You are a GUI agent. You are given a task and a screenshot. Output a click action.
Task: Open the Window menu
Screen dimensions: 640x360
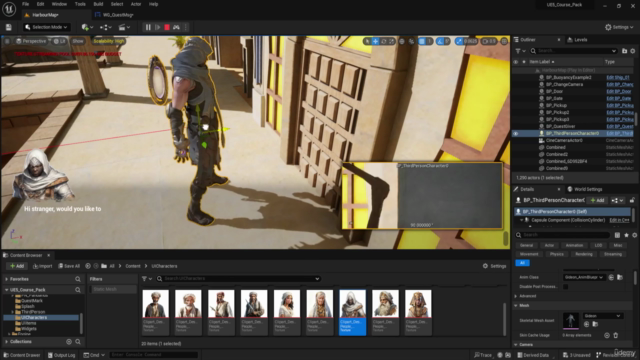(x=59, y=4)
